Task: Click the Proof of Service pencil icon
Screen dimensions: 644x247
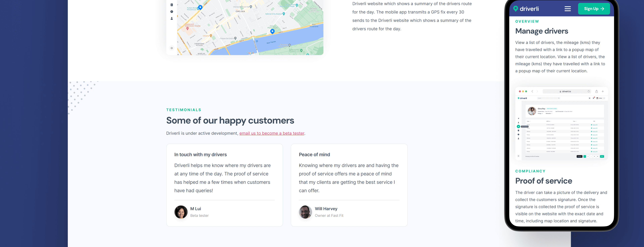Action: (x=519, y=126)
